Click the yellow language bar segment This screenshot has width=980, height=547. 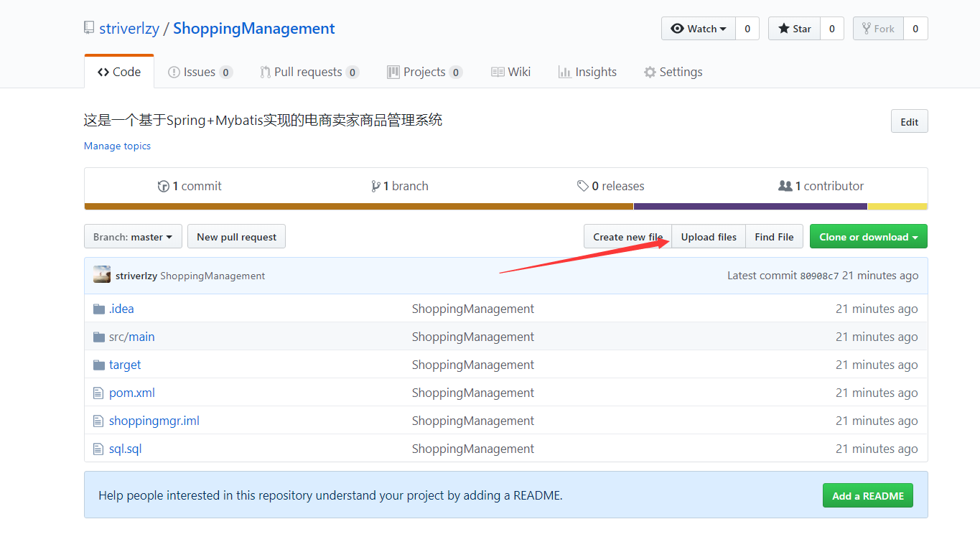click(x=897, y=207)
